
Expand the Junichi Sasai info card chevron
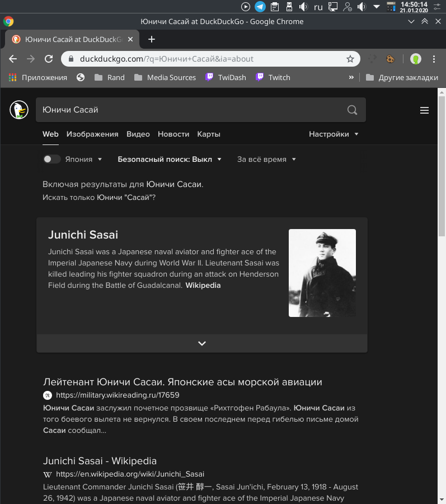tap(202, 343)
